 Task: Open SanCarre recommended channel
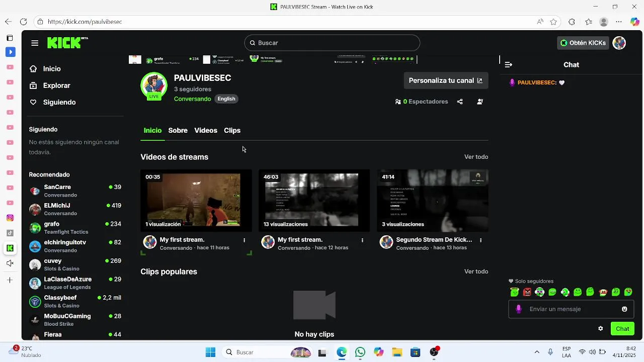pos(75,191)
